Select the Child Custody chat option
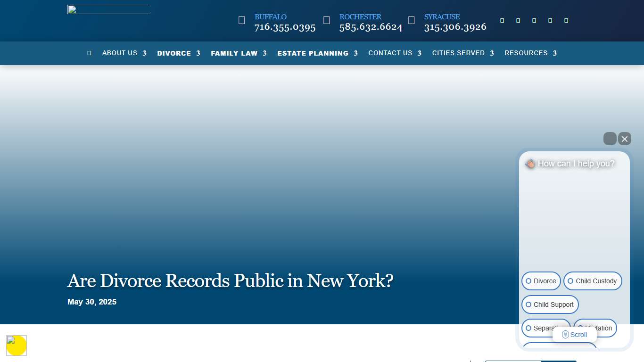The height and width of the screenshot is (362, 644). pos(593,281)
